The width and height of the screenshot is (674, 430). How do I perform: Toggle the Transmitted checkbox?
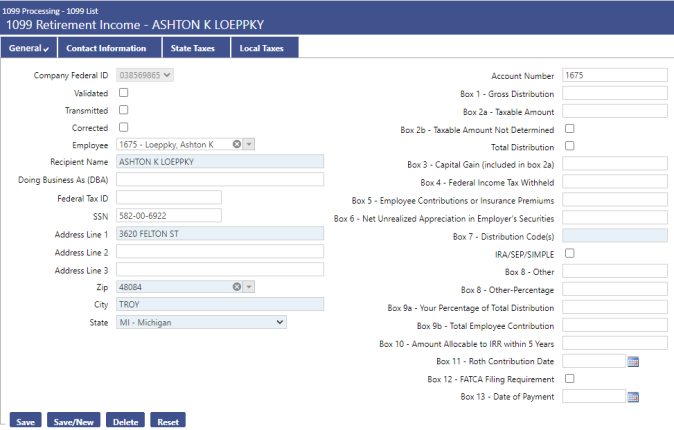(124, 109)
